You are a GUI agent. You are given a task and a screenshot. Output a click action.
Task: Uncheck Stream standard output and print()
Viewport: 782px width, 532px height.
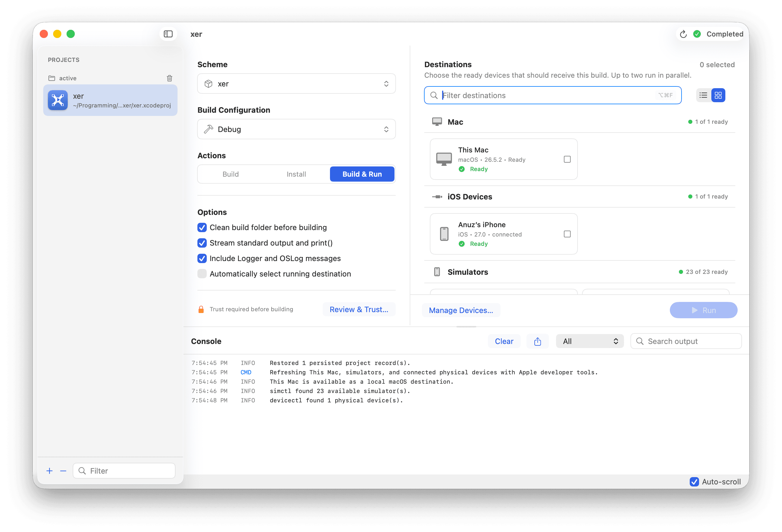(x=202, y=243)
